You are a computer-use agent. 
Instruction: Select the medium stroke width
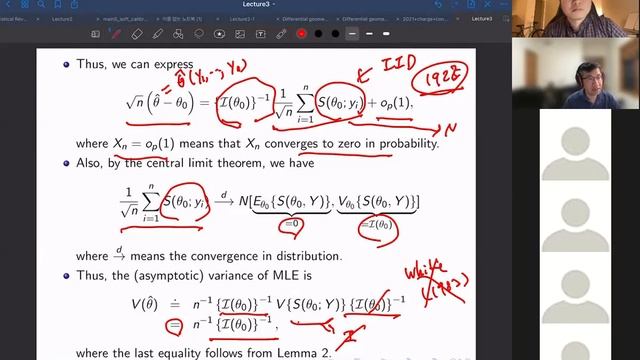(x=369, y=34)
